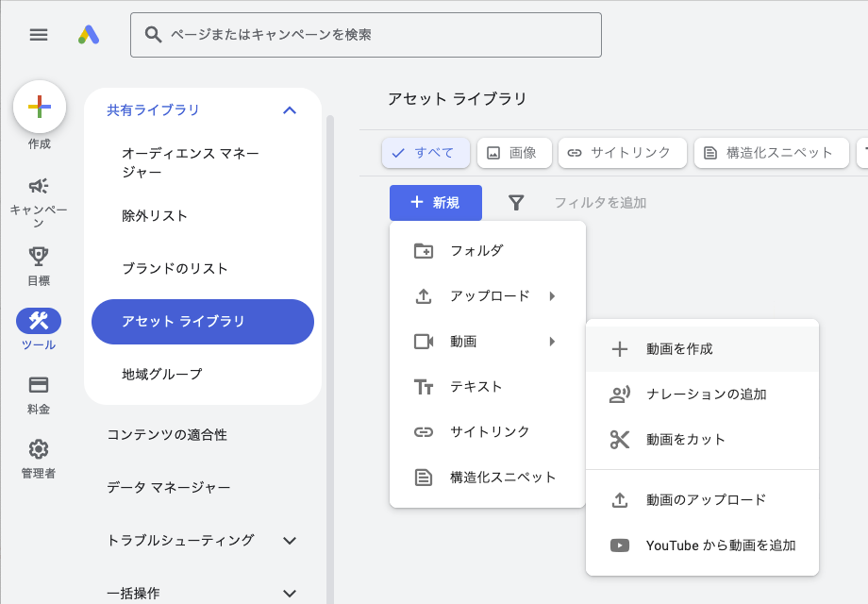868x604 pixels.
Task: Click the Google Ads logo
Action: click(89, 35)
